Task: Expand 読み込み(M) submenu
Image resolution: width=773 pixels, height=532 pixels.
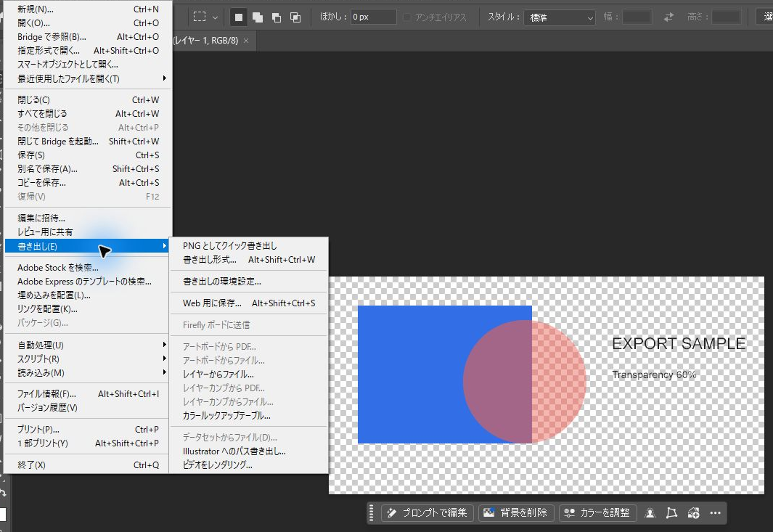Action: coord(88,372)
